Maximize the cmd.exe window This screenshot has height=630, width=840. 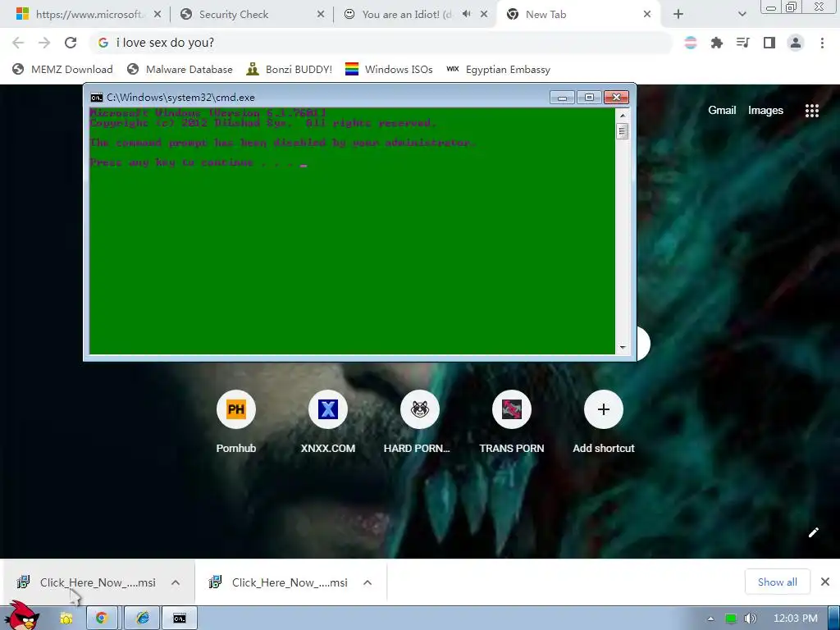(x=589, y=98)
